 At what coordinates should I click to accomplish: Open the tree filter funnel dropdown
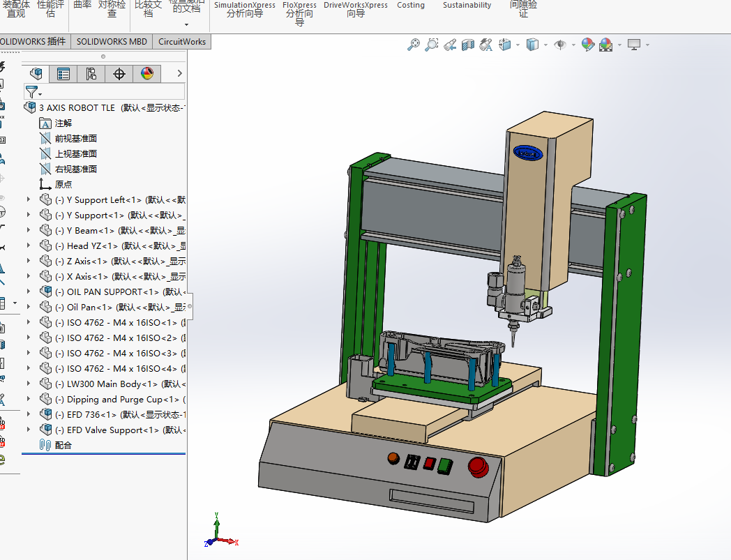(33, 92)
